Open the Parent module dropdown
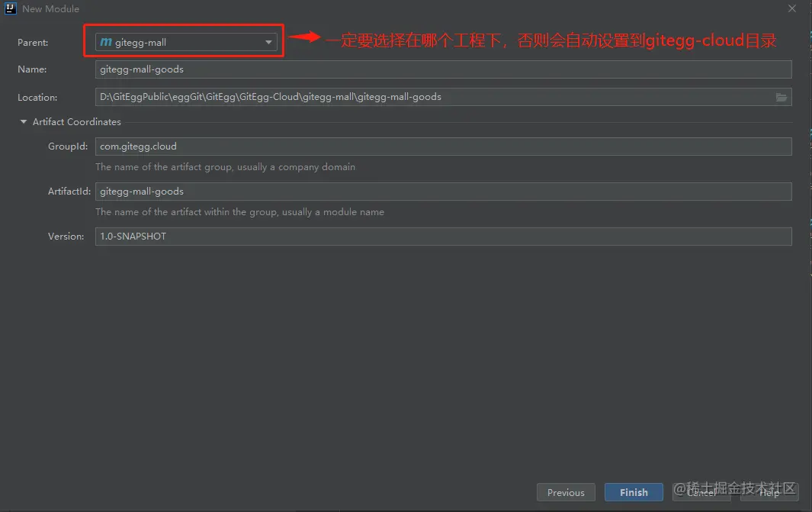 (x=186, y=43)
